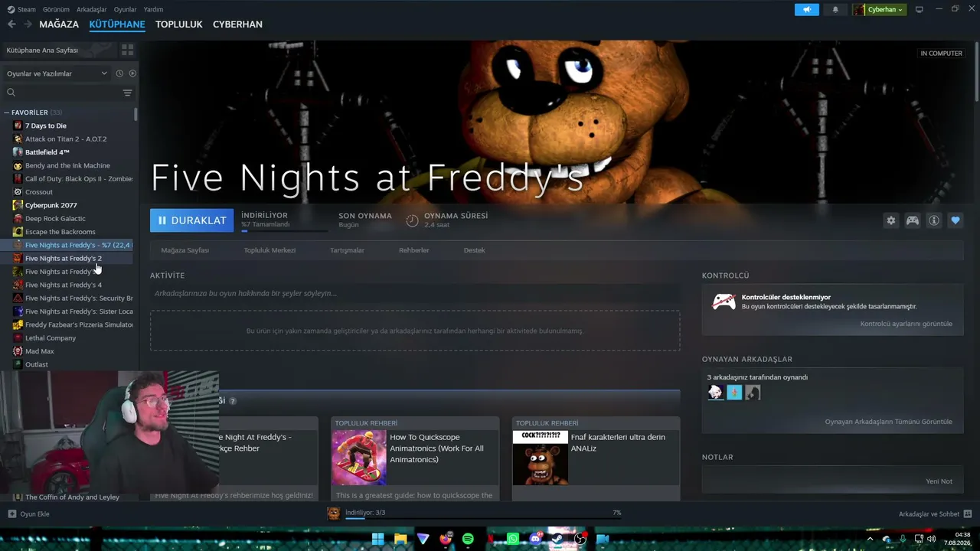The image size is (980, 551).
Task: View all friends who played link
Action: (x=889, y=422)
